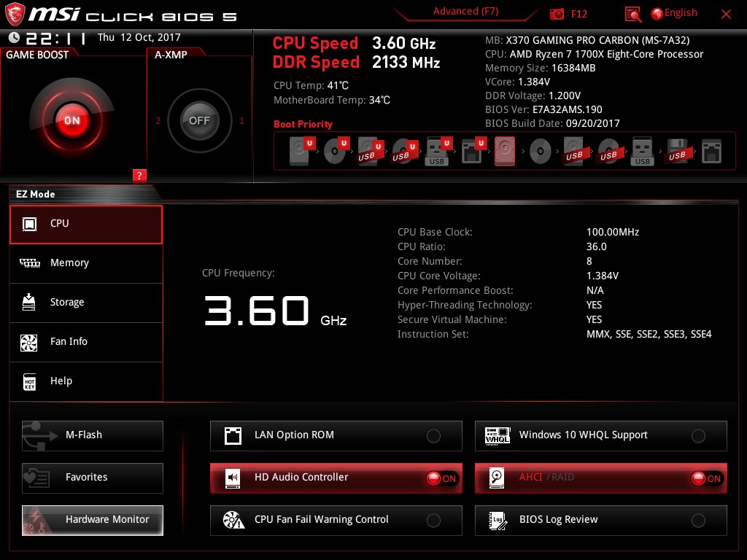This screenshot has width=747, height=560.
Task: Select UEFI USB hard disk boot icon
Action: [371, 152]
